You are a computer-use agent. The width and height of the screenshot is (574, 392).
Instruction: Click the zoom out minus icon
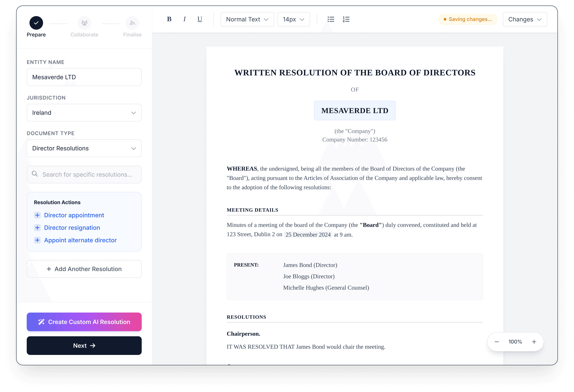point(497,342)
